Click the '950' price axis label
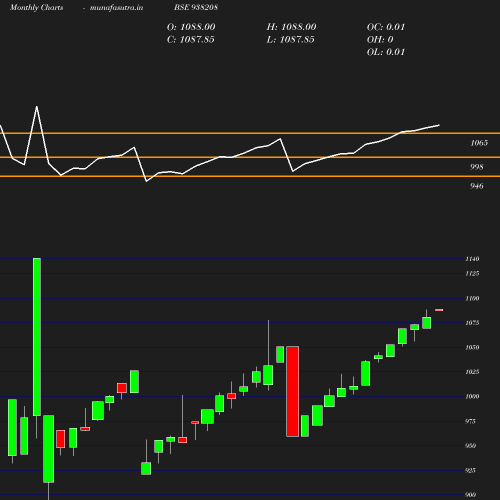Viewport: 500px width, 500px height. tap(470, 446)
